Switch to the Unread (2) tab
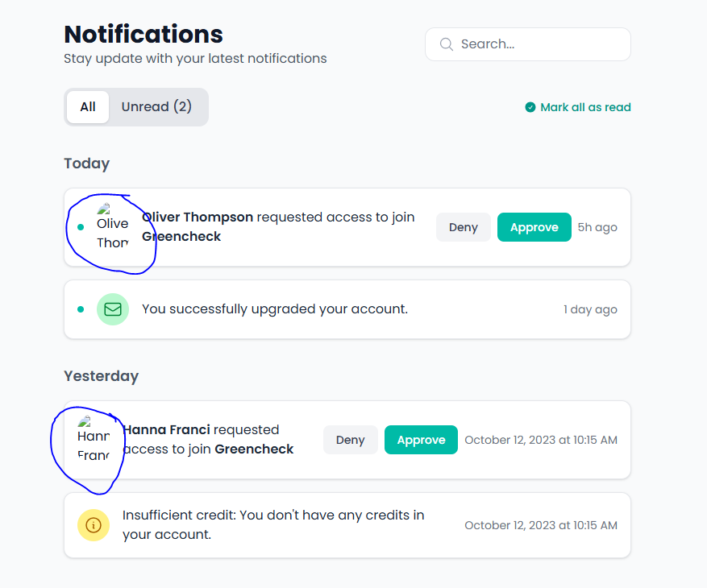 (156, 107)
